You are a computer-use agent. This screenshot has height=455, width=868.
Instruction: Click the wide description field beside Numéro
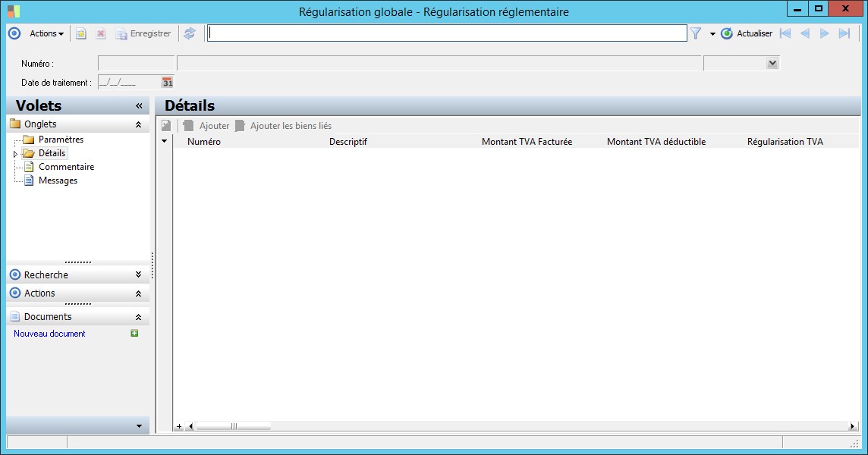tap(439, 63)
